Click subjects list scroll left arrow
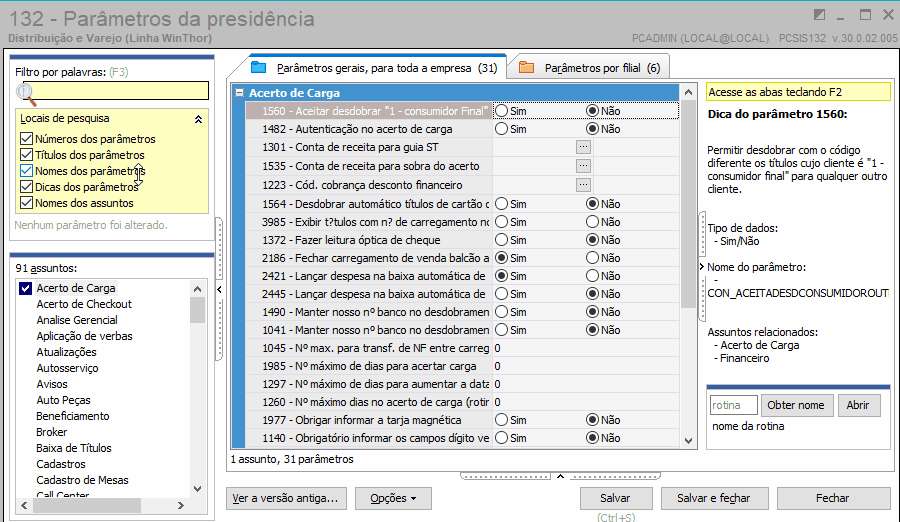The height and width of the screenshot is (522, 900). point(24,505)
